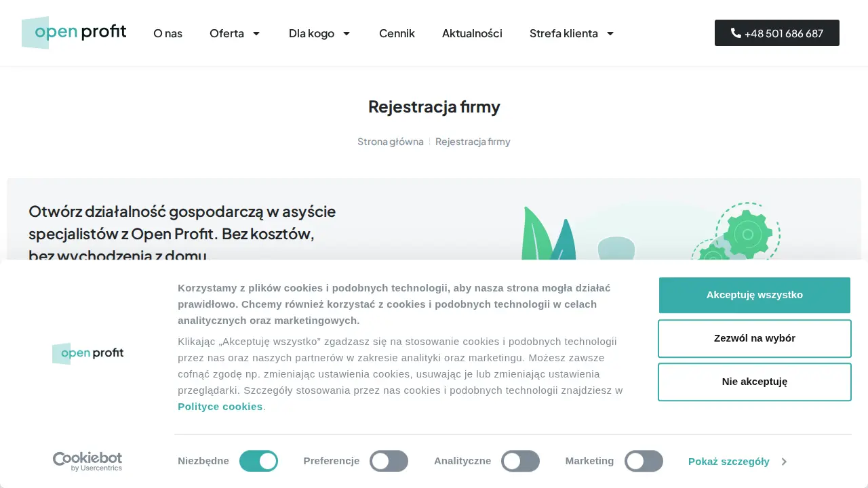Open the O nas menu item
Image resolution: width=868 pixels, height=488 pixels.
click(167, 33)
